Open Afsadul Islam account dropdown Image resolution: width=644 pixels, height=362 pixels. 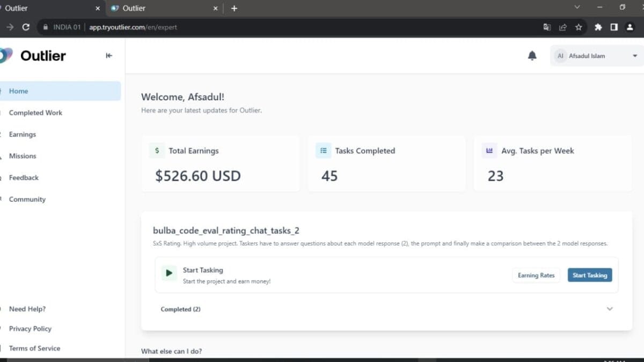click(x=597, y=56)
